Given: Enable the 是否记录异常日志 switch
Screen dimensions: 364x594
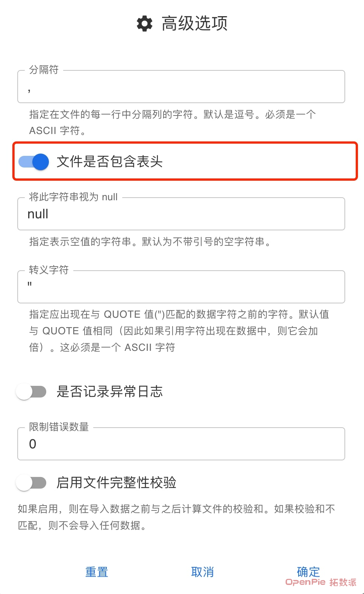Looking at the screenshot, I should [x=31, y=391].
